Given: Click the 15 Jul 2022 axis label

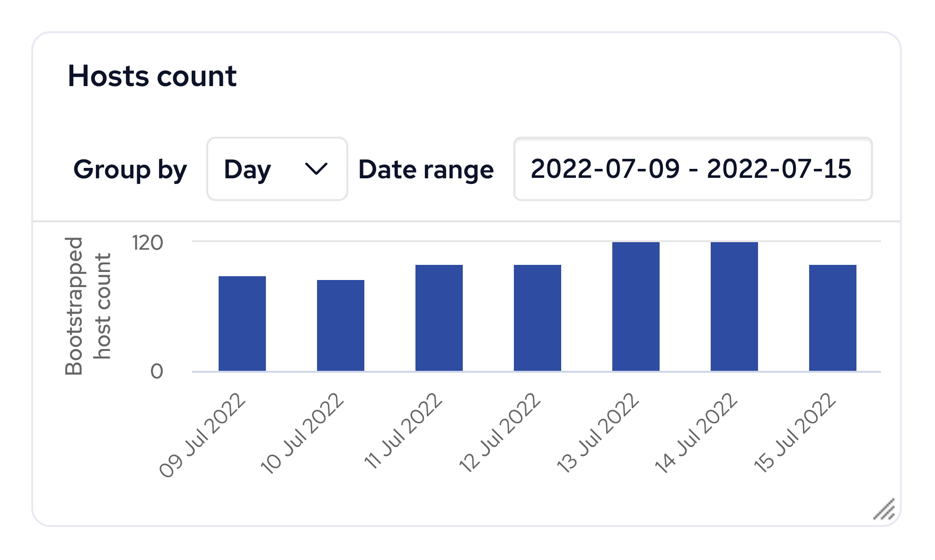Looking at the screenshot, I should coord(795,433).
